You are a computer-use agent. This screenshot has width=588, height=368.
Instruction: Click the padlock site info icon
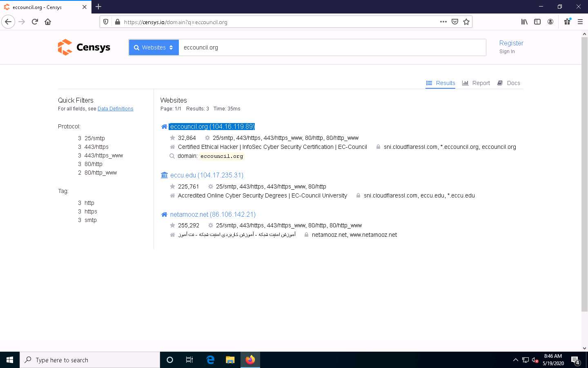tap(118, 22)
